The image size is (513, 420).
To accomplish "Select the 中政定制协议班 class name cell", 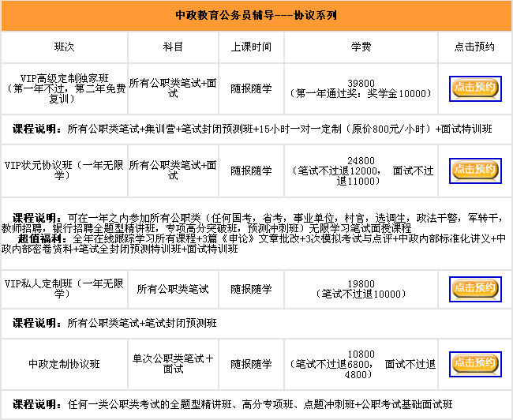I will pyautogui.click(x=64, y=364).
